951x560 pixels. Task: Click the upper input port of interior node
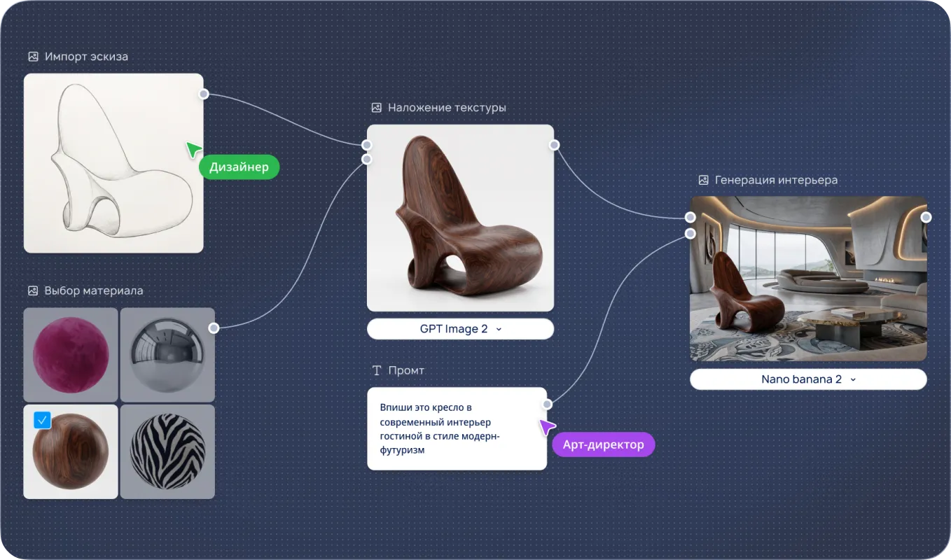[690, 218]
